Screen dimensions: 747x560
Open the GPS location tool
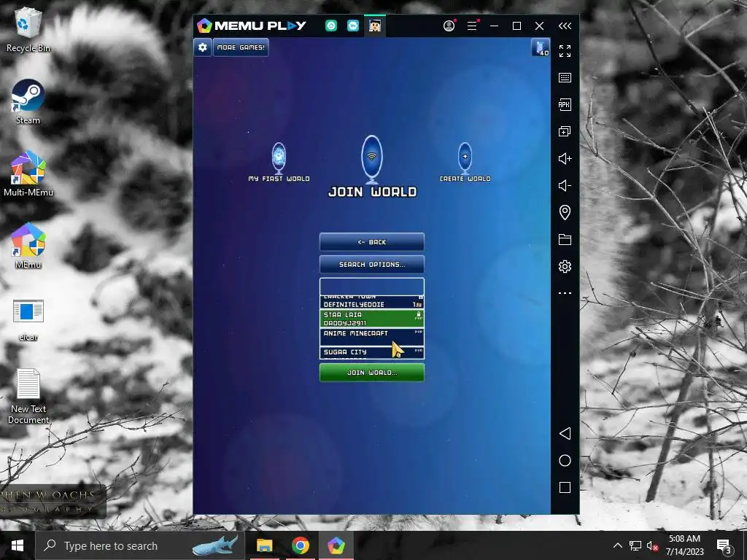[565, 212]
